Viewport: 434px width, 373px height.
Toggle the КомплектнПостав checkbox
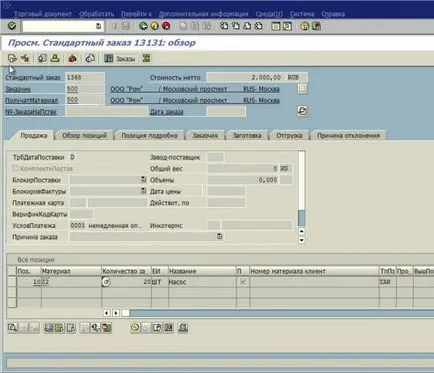15,168
